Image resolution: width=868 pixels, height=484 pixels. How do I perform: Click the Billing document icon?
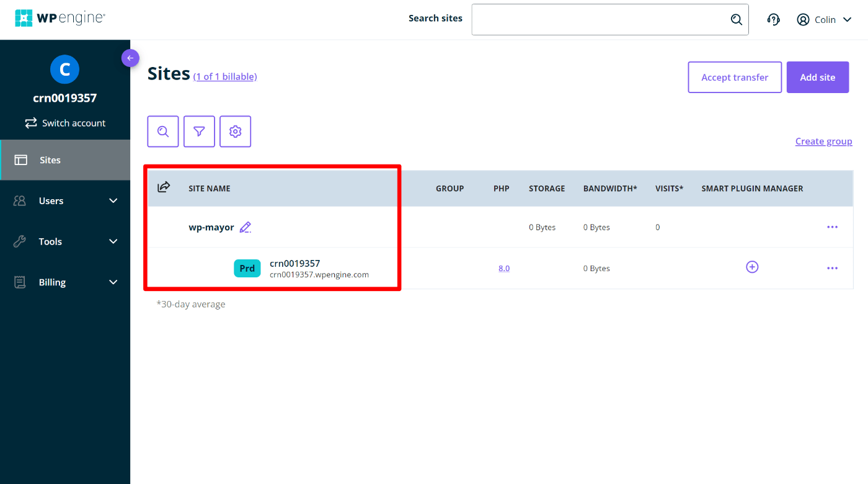20,282
